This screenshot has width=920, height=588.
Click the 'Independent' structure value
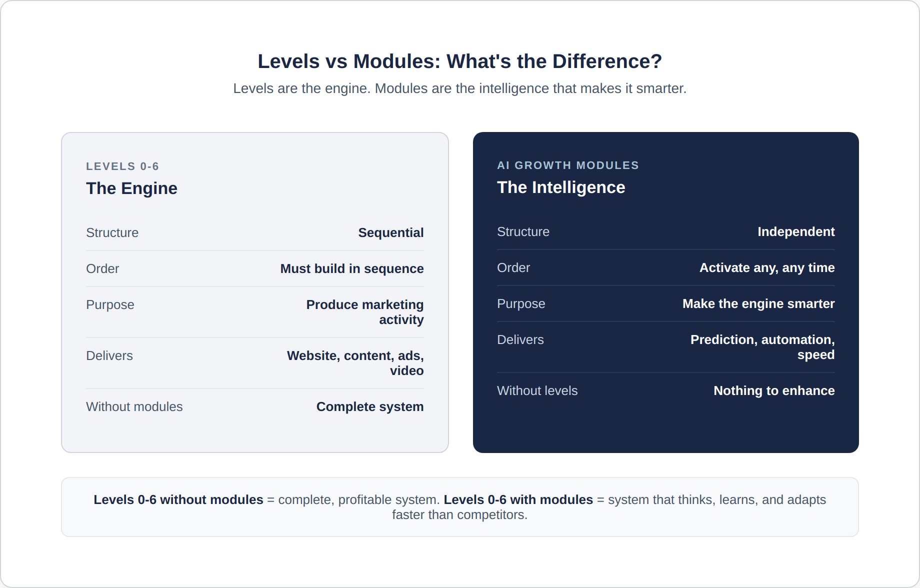point(796,232)
